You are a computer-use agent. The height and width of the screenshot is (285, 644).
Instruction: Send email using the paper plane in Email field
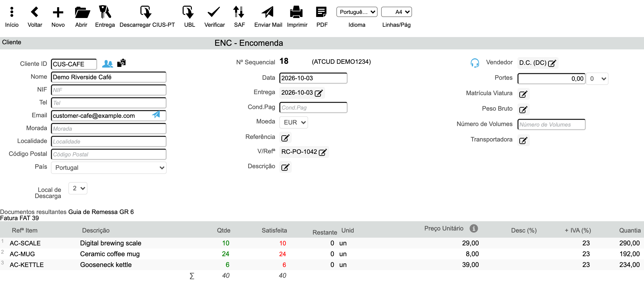(x=156, y=114)
